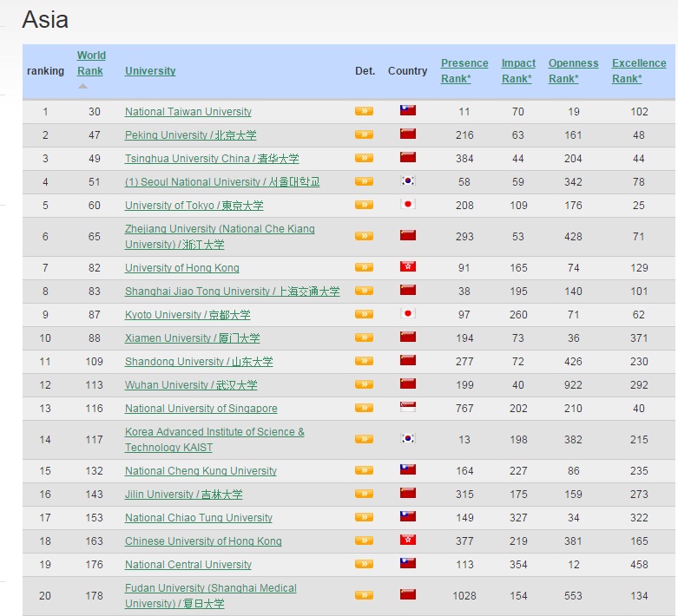Open Fudan University link
Viewport: 678px width, 616px height.
click(211, 595)
